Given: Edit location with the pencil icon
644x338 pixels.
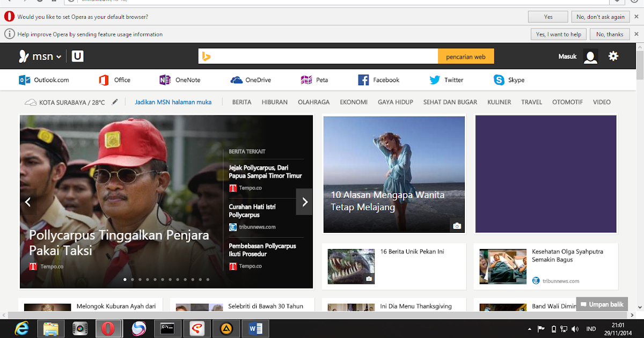Looking at the screenshot, I should click(x=115, y=102).
